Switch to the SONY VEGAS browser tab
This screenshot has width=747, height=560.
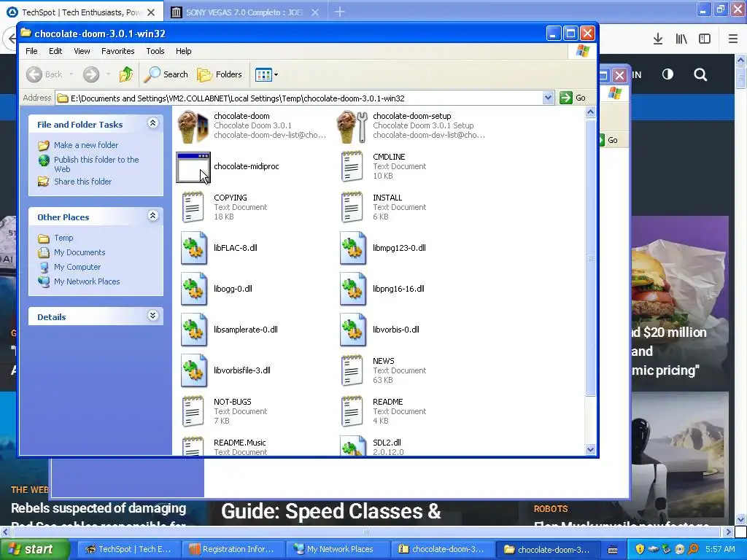point(244,12)
